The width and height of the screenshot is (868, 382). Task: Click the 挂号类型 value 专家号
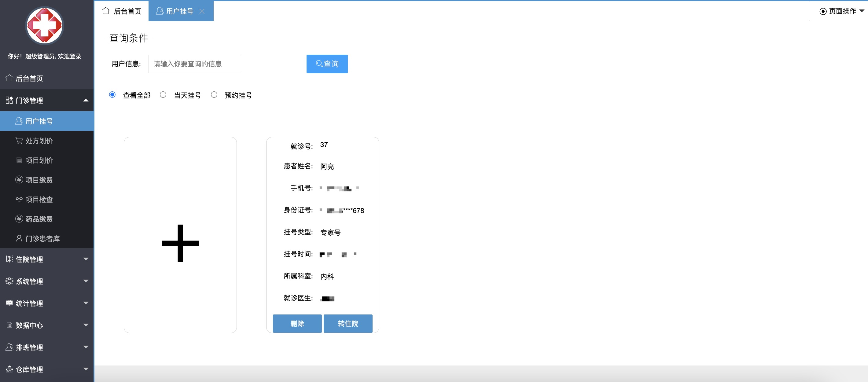click(x=330, y=233)
